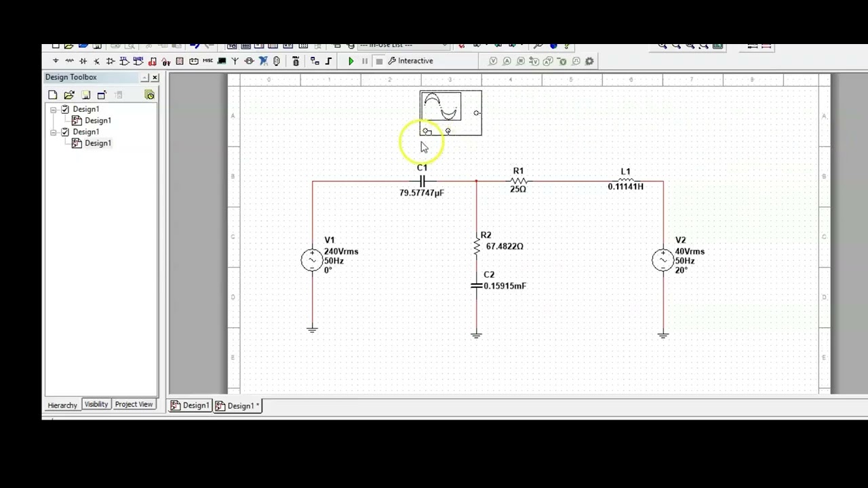The height and width of the screenshot is (488, 868).
Task: Collapse the lower Design1 tree node
Action: pyautogui.click(x=54, y=132)
